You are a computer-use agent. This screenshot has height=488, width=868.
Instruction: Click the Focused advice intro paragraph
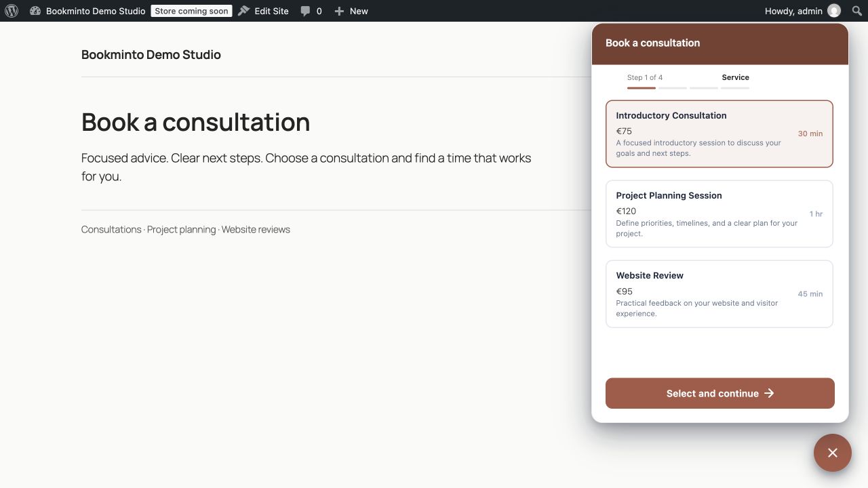[x=306, y=167]
